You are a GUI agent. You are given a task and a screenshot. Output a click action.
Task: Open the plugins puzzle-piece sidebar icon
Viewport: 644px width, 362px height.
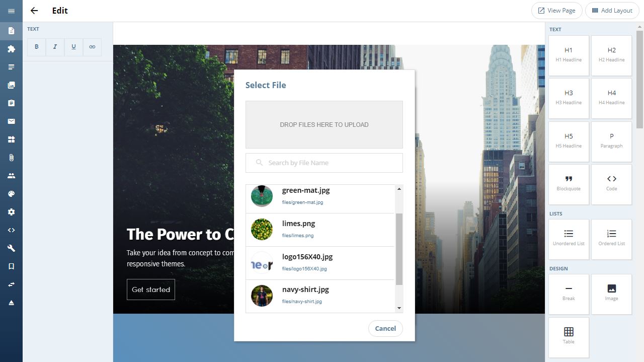click(11, 49)
